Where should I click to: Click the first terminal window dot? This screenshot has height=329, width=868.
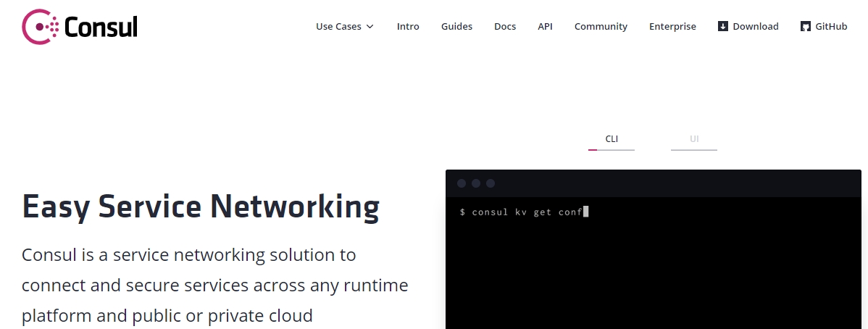(462, 183)
